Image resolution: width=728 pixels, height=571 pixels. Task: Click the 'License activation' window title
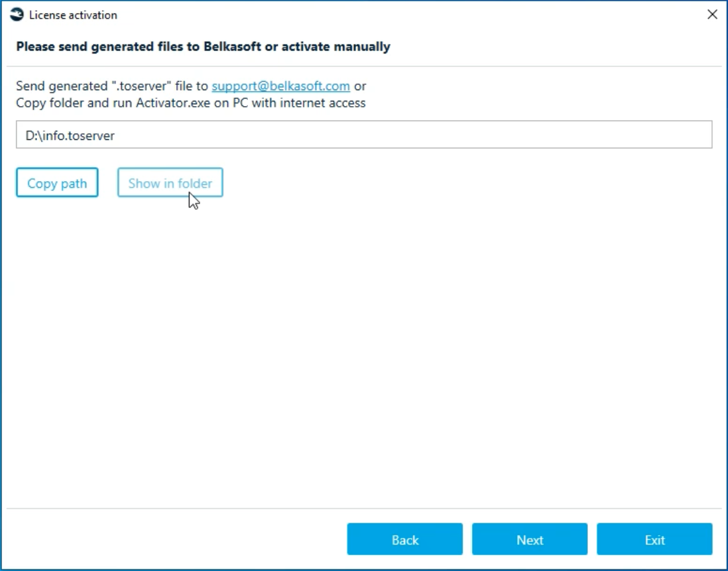click(x=73, y=15)
